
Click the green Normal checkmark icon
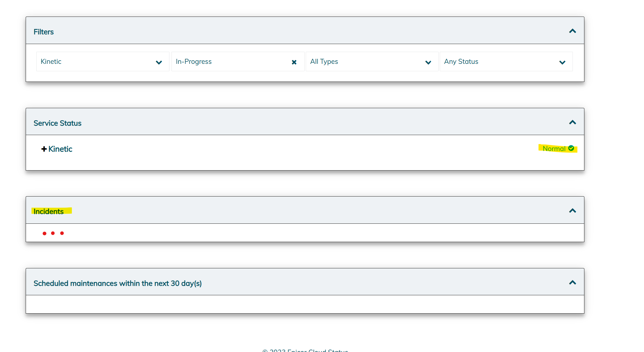pos(571,148)
